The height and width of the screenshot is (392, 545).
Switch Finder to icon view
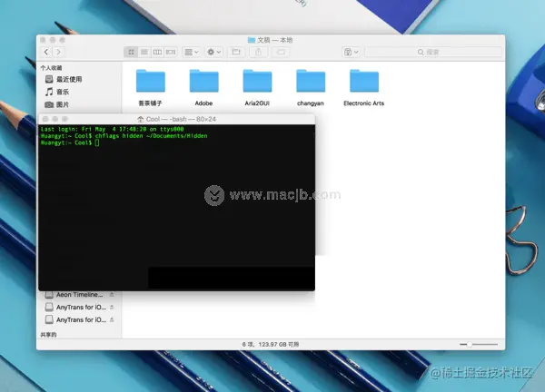[x=131, y=52]
